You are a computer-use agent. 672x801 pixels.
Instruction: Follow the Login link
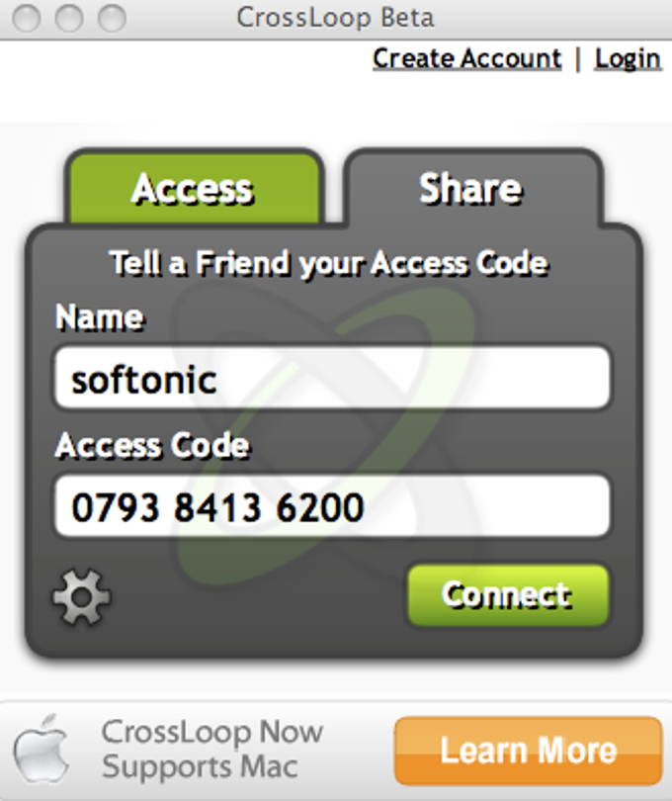(629, 58)
